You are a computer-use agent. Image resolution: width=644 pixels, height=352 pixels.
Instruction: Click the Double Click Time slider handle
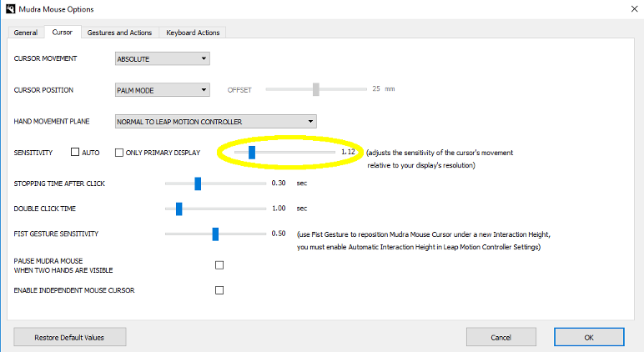pyautogui.click(x=179, y=209)
